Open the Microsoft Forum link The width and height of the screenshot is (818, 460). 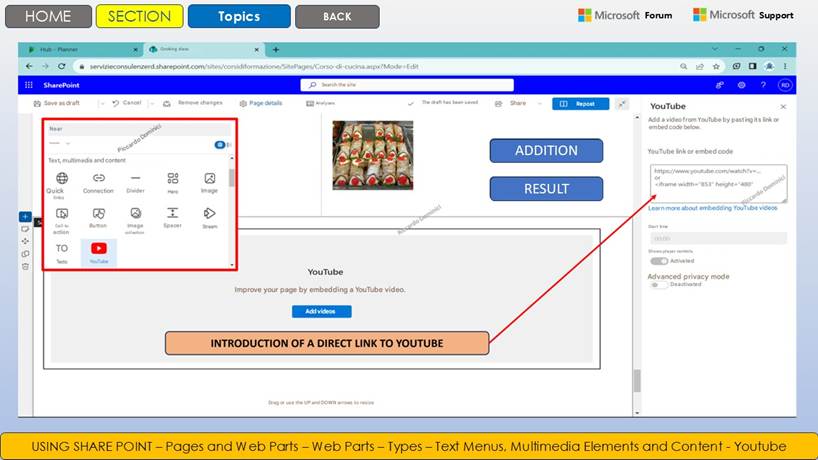[625, 15]
